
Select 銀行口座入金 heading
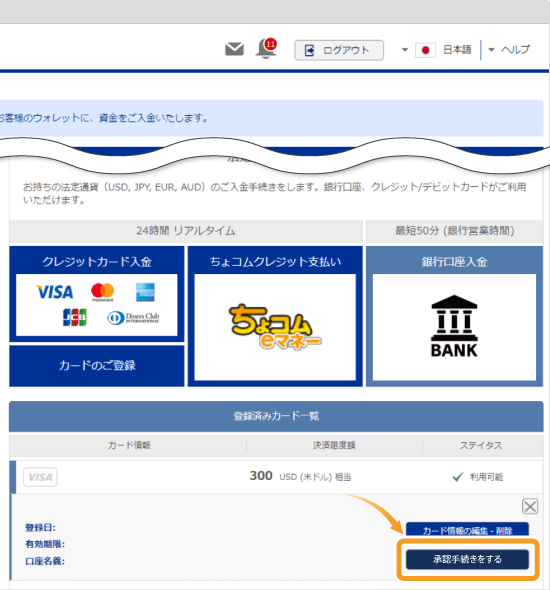point(454,262)
